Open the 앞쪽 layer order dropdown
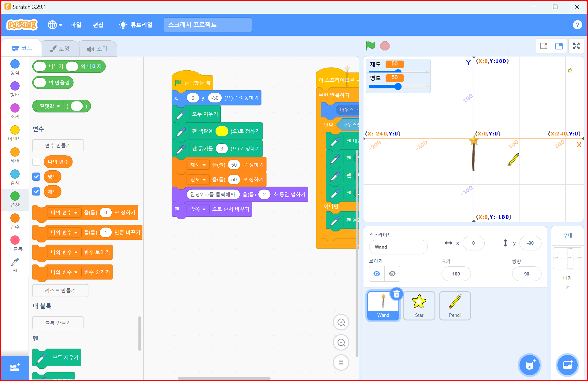The height and width of the screenshot is (381, 588). (x=198, y=209)
